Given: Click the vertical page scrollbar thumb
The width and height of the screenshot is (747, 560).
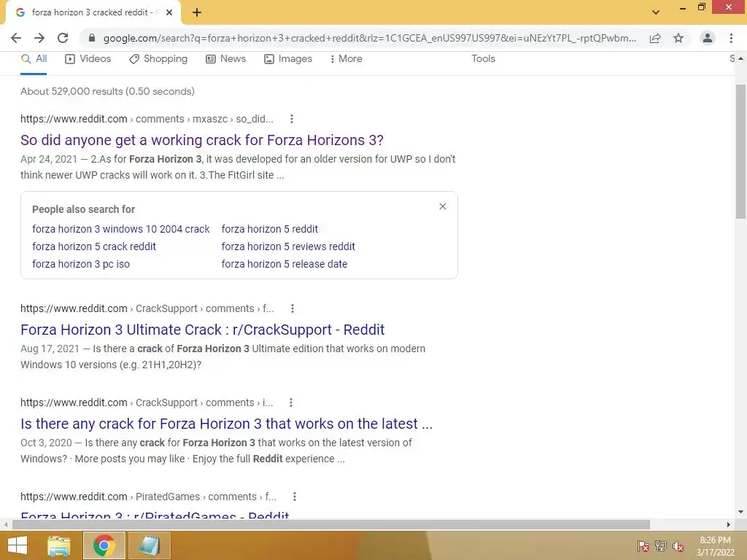Looking at the screenshot, I should tap(740, 152).
